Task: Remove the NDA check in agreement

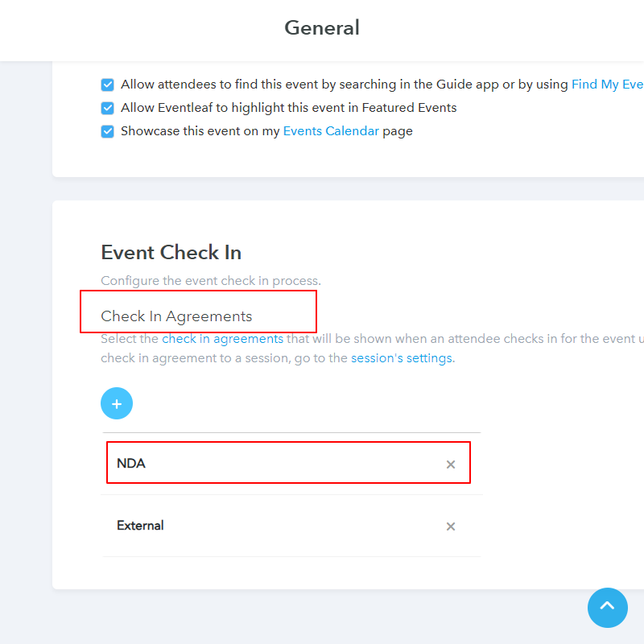Action: click(x=451, y=464)
